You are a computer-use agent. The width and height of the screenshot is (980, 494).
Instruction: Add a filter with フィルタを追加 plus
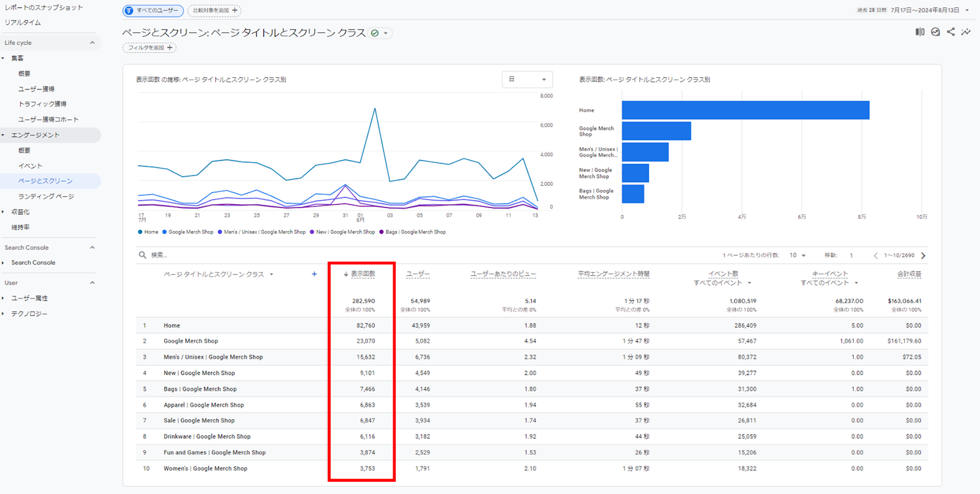click(170, 48)
